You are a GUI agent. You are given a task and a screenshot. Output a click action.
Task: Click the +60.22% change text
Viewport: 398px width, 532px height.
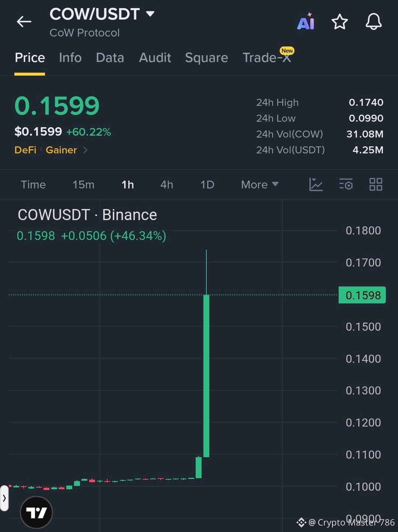click(88, 132)
